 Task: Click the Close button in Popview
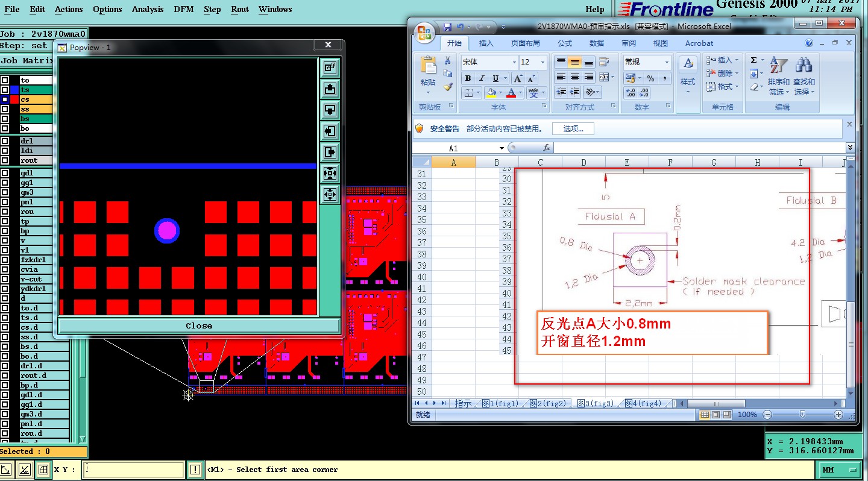(x=199, y=325)
